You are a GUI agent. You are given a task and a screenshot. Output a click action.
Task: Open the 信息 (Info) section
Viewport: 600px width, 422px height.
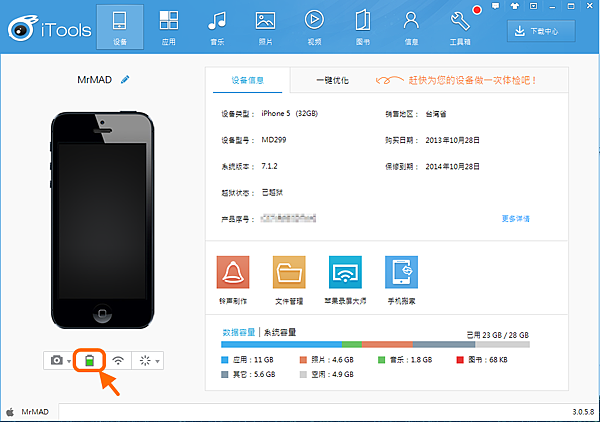coord(411,27)
